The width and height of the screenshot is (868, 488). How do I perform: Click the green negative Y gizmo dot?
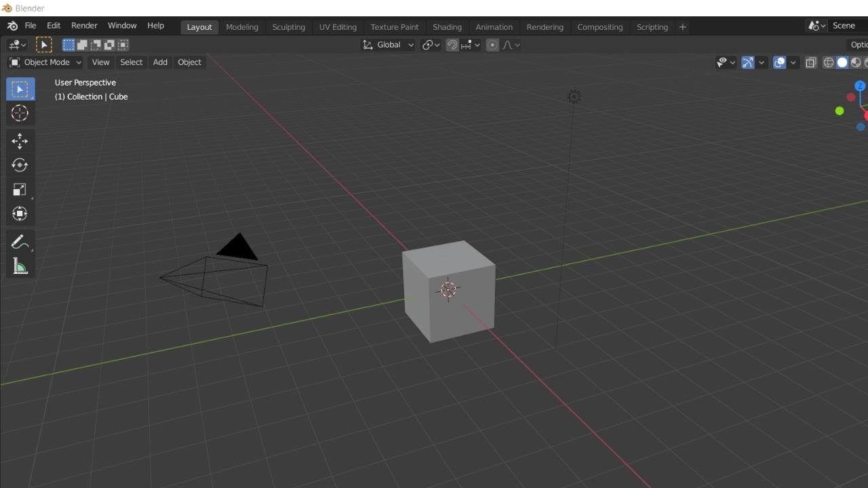[x=840, y=111]
